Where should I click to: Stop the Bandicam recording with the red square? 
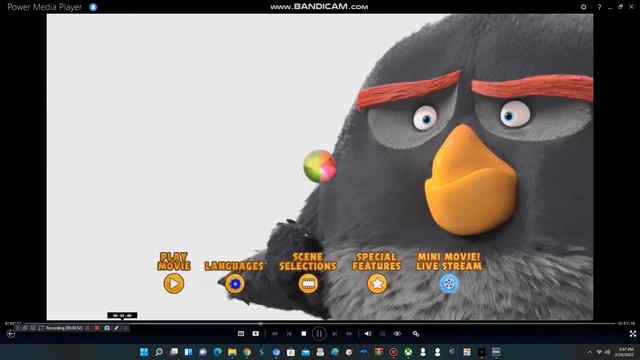tap(97, 328)
